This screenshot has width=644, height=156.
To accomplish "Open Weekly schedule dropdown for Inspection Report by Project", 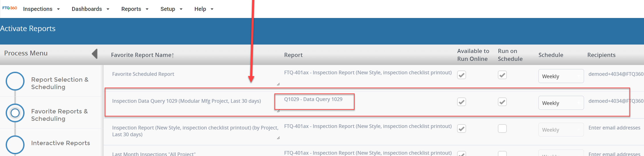I will coord(561,130).
